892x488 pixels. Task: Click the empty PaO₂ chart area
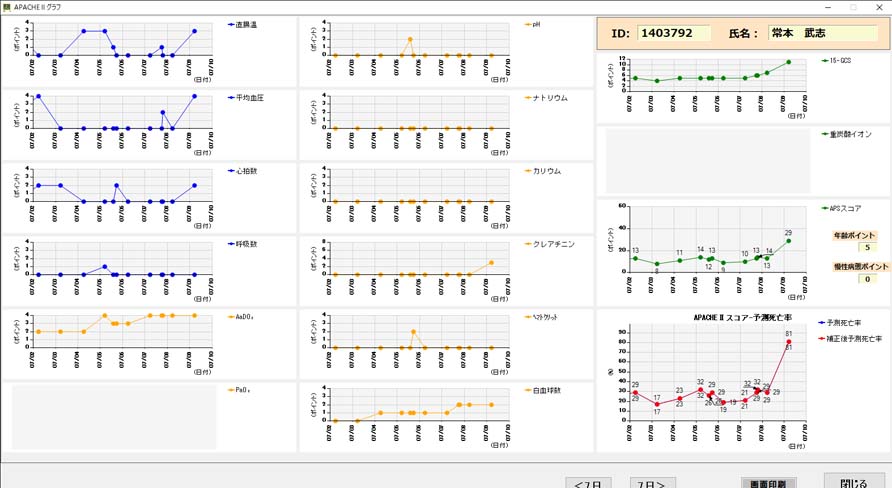coord(114,417)
